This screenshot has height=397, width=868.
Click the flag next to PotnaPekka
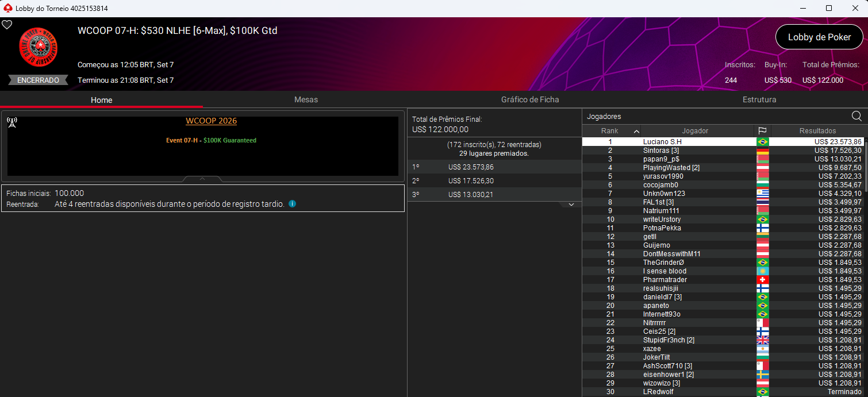tap(763, 228)
